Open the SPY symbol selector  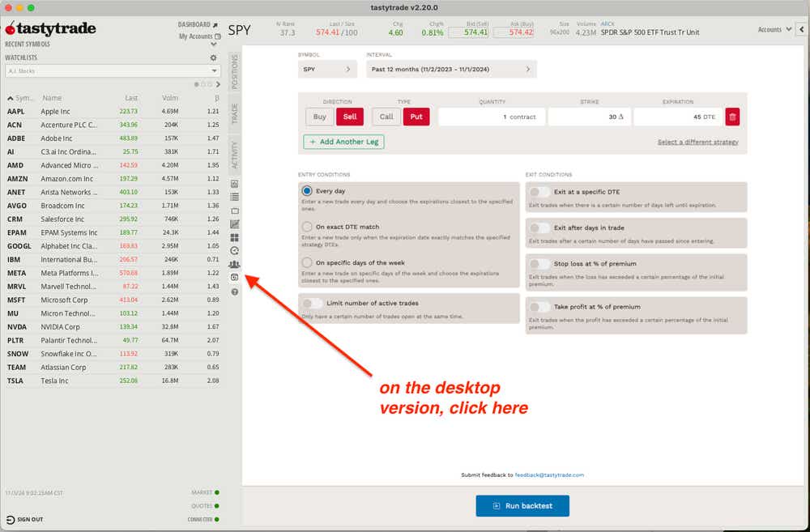327,69
